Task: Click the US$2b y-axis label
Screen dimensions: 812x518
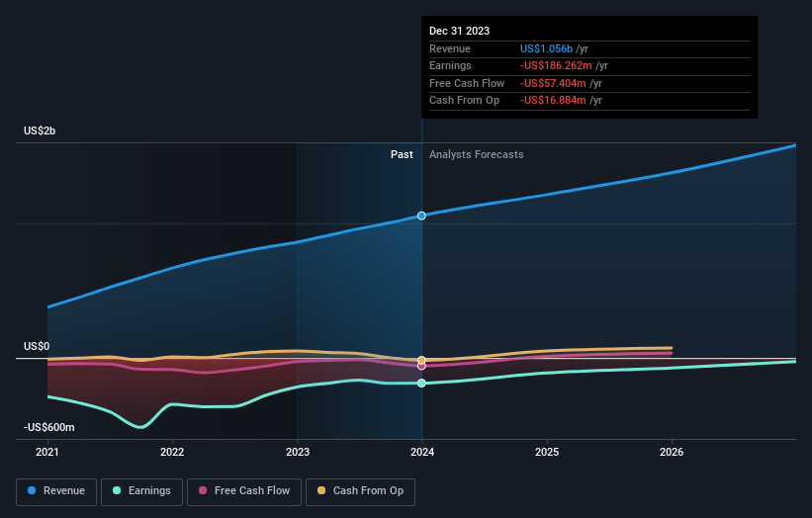Action: tap(40, 130)
